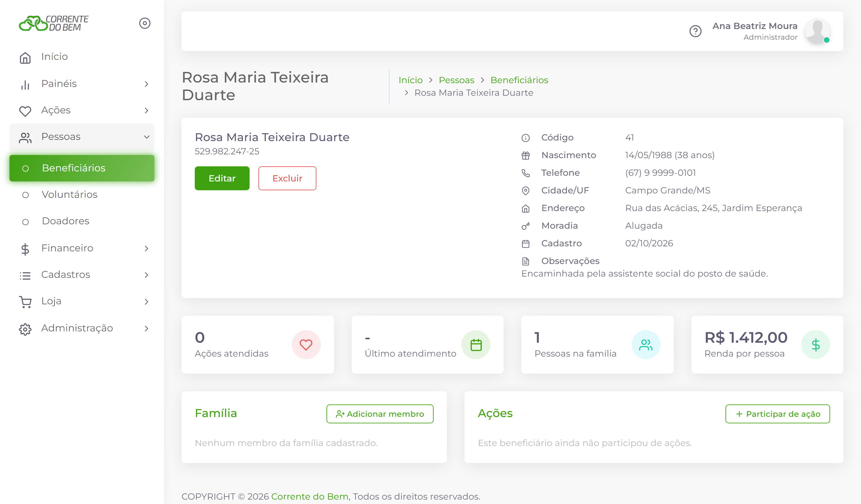This screenshot has height=504, width=861.
Task: Click phone number (67) 9 9999-0101
Action: click(x=661, y=173)
